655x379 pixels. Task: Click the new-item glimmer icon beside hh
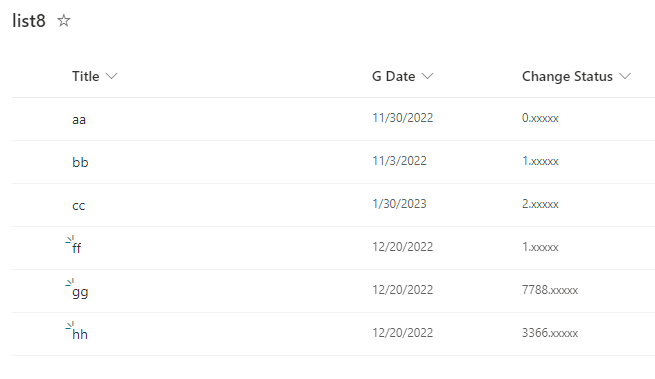pos(70,326)
